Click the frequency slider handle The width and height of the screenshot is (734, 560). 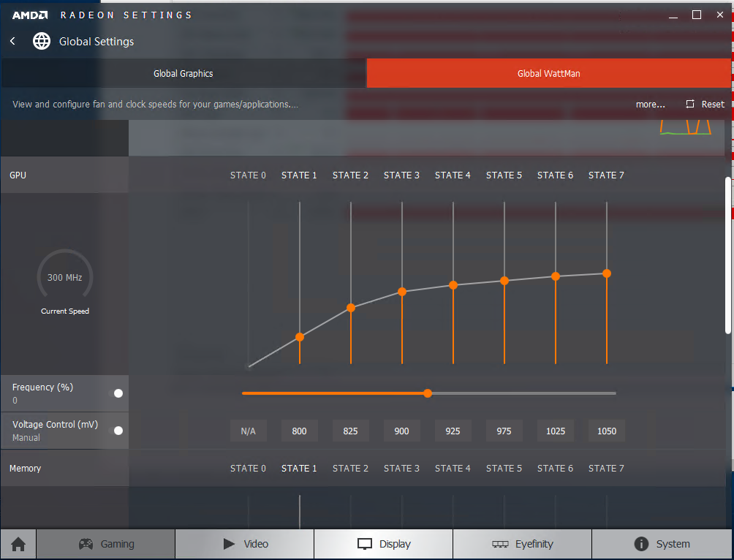[428, 393]
